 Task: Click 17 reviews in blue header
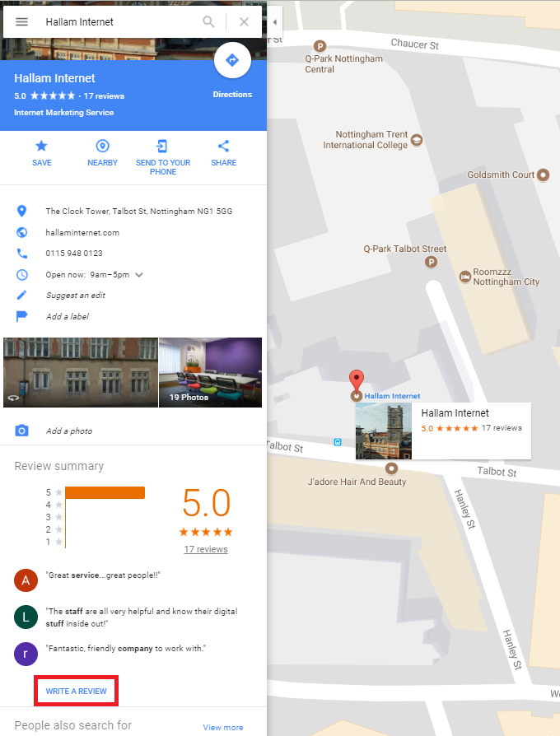(104, 95)
